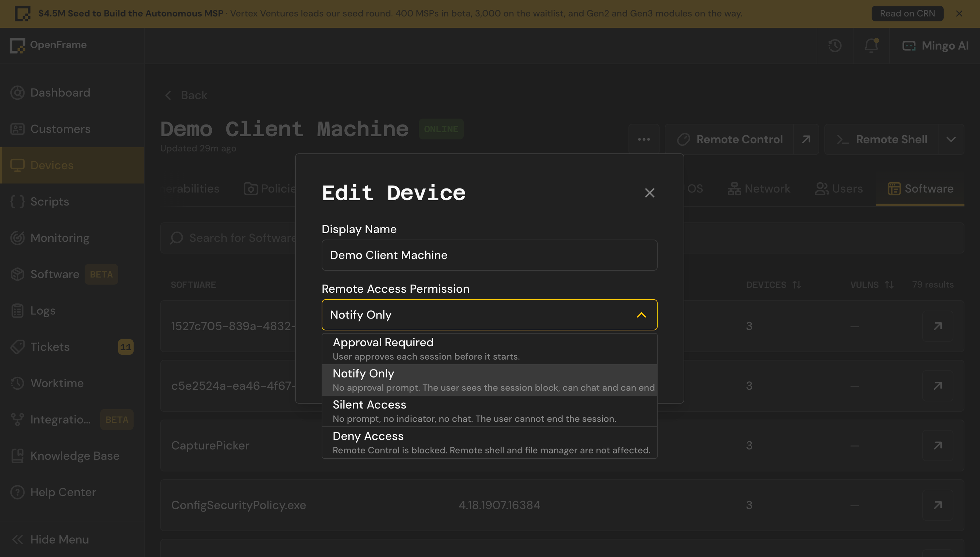The width and height of the screenshot is (980, 557).
Task: Switch to the Network tab
Action: coord(759,188)
